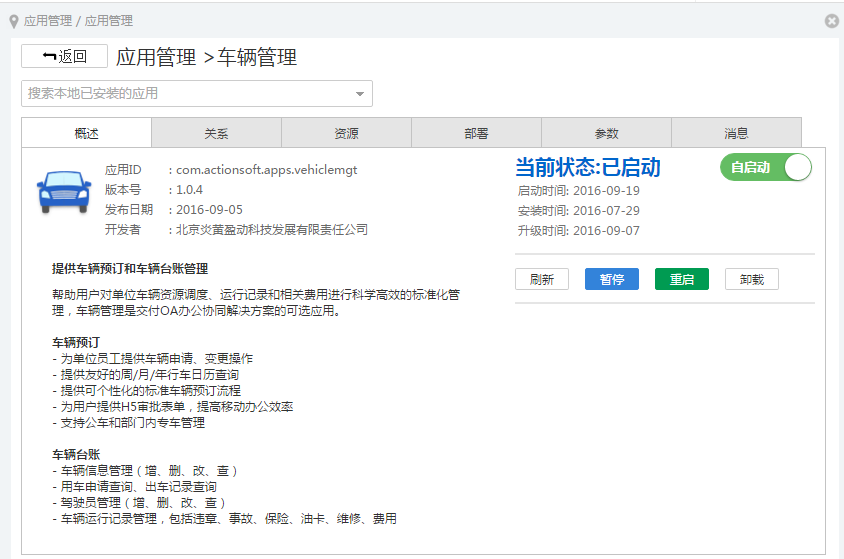
Task: Click the 当前状态:已启动 status text
Action: click(588, 167)
